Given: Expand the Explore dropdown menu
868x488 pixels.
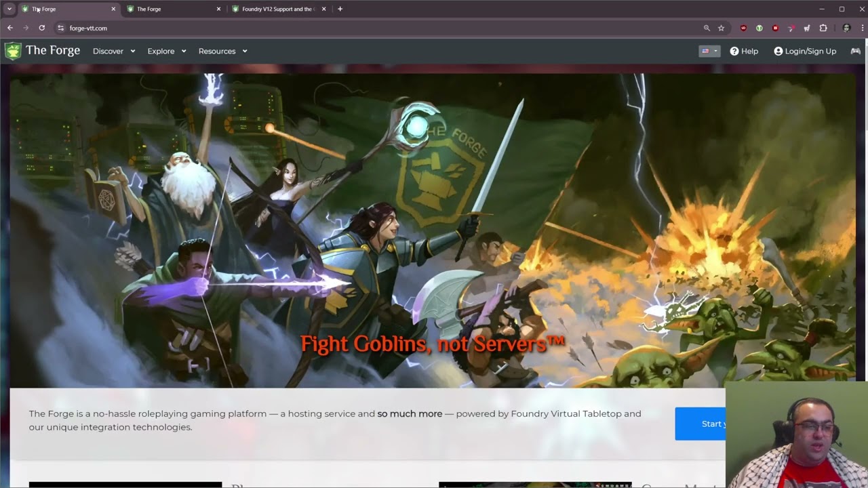Looking at the screenshot, I should (x=167, y=51).
